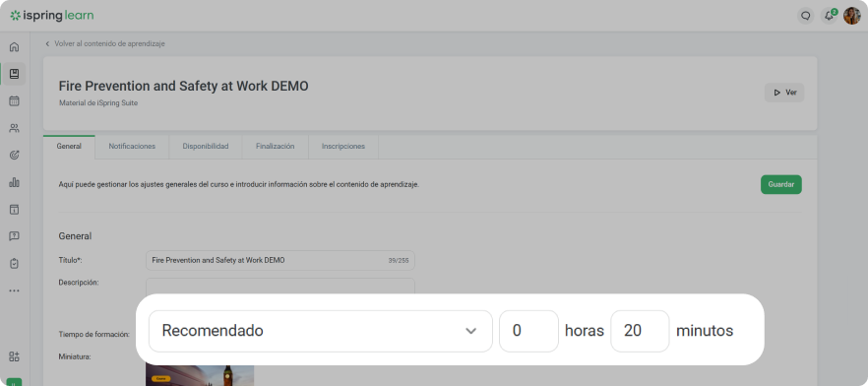
Task: Open the chat messages icon
Action: (805, 16)
